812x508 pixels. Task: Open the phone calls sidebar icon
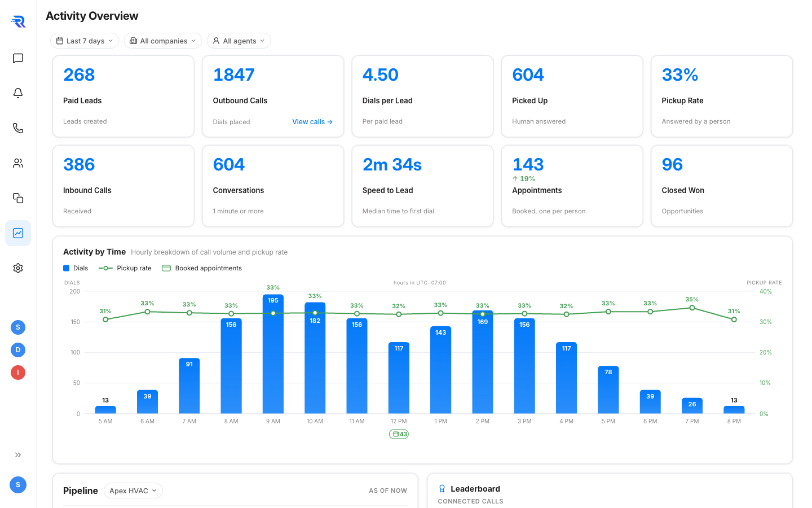18,128
